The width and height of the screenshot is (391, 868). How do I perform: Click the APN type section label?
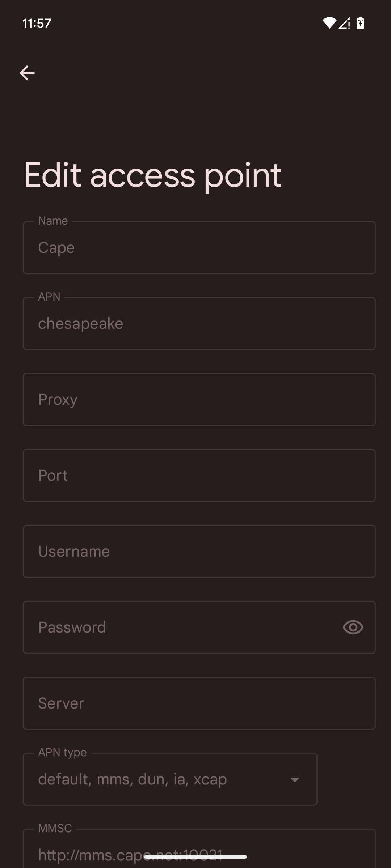(62, 752)
